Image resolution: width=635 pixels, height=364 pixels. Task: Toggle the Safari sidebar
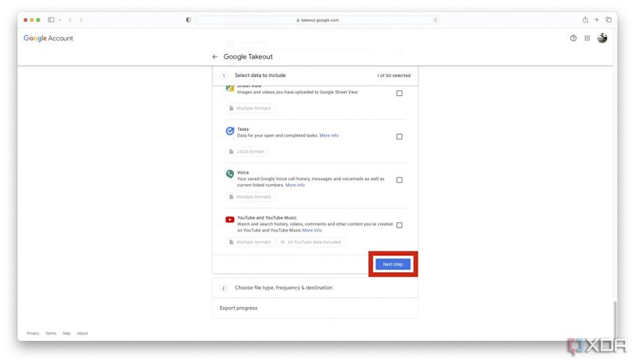(x=51, y=20)
